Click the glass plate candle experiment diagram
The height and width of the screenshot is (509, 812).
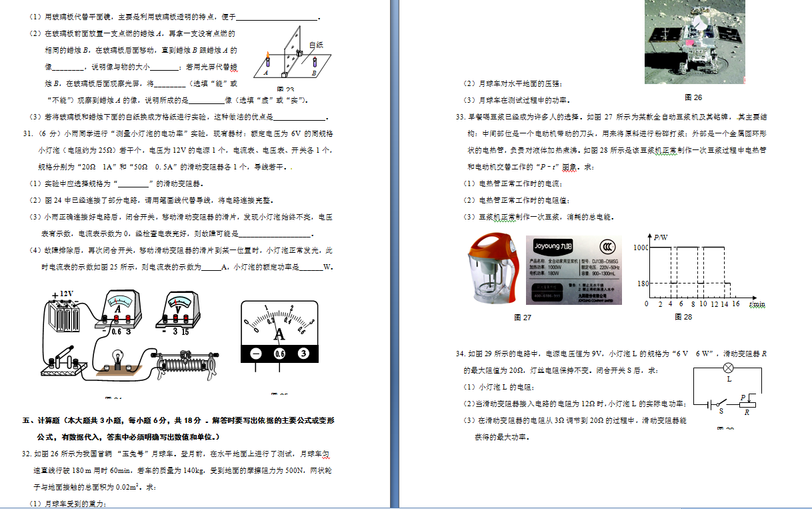point(290,59)
